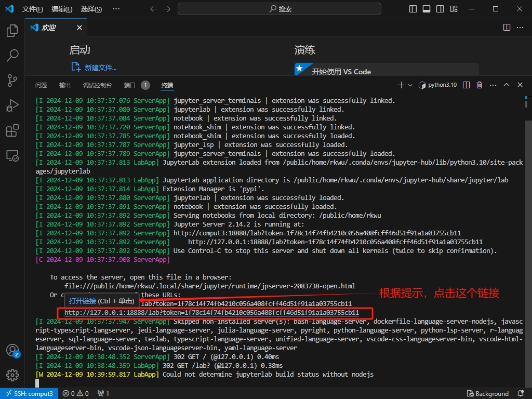
Task: Open the notifications bell in status bar
Action: coord(521,393)
